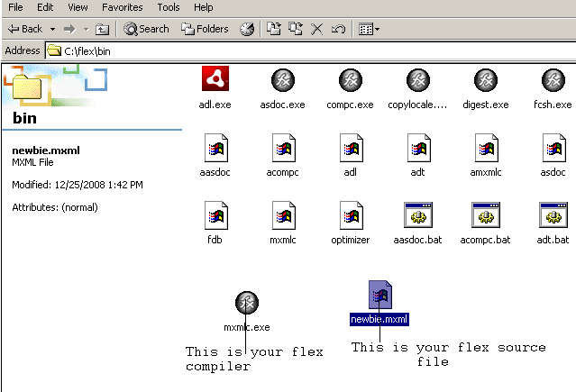Select the acompc.bat batch file icon
Image resolution: width=576 pixels, height=392 pixels.
click(x=486, y=214)
